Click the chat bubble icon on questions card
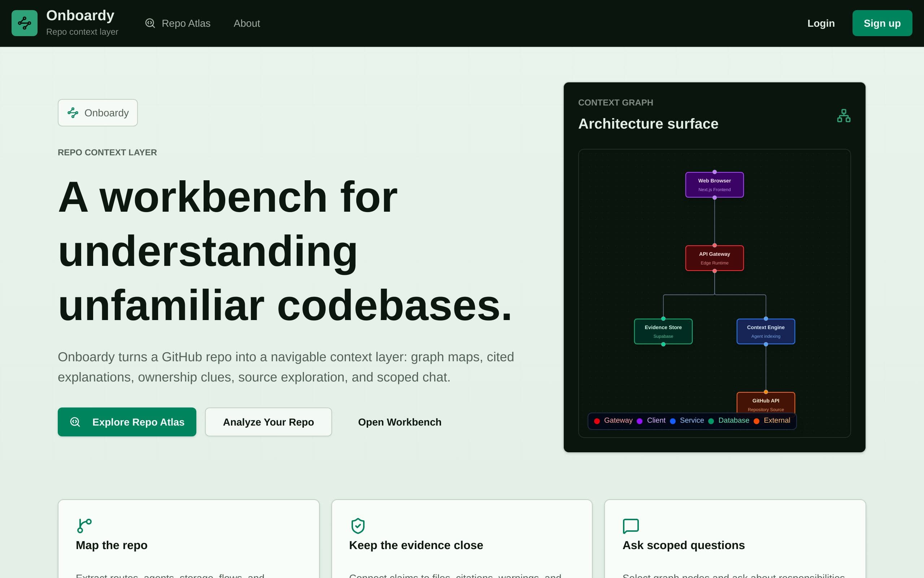 pyautogui.click(x=631, y=526)
